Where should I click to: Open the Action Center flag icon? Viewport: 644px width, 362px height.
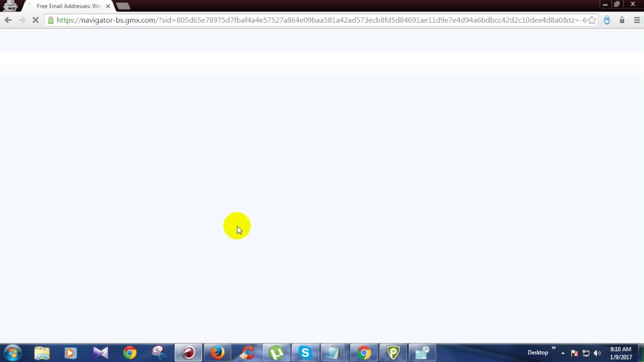tap(575, 353)
